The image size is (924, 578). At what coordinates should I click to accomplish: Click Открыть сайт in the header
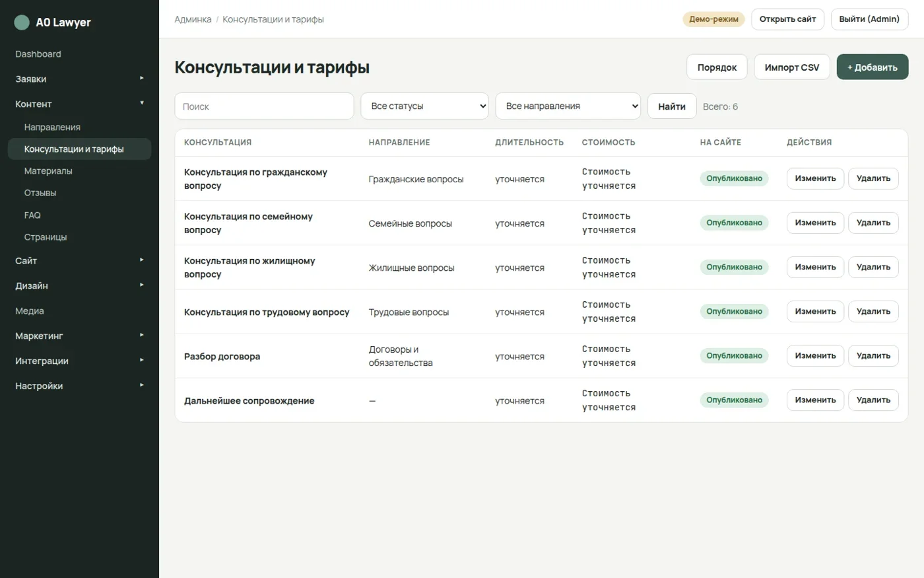coord(787,19)
